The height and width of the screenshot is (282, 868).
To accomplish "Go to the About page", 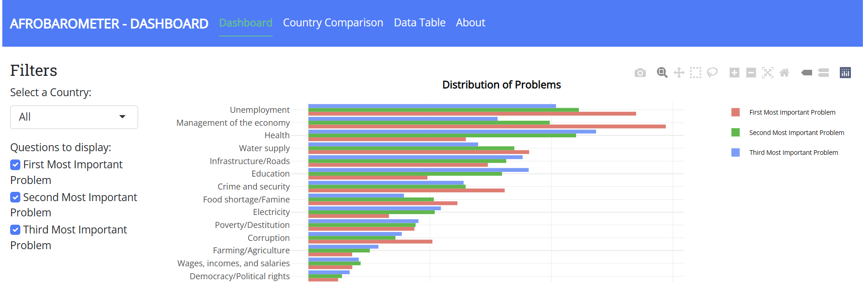I will click(470, 23).
